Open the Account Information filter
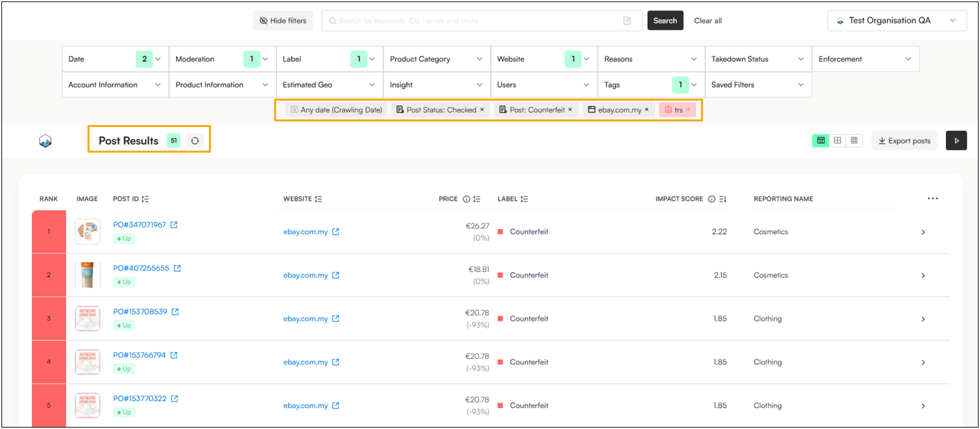980x429 pixels. pyautogui.click(x=116, y=85)
